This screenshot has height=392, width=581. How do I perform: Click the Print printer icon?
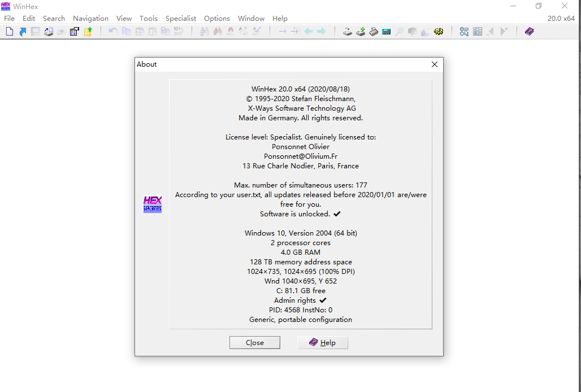[x=62, y=32]
